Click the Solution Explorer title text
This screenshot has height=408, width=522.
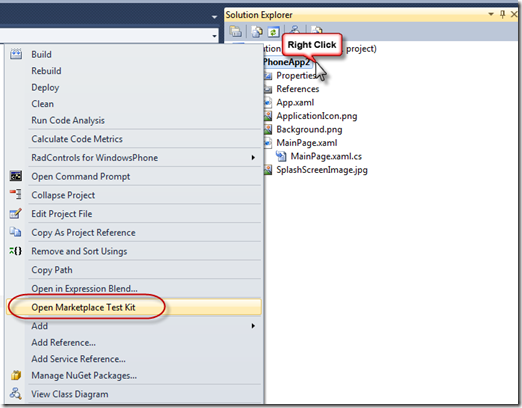point(259,15)
